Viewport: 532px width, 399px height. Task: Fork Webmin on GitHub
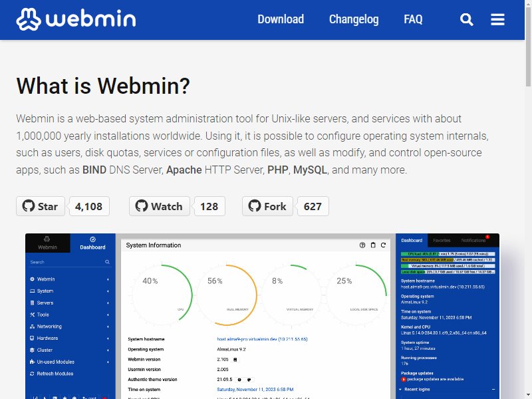click(x=267, y=206)
